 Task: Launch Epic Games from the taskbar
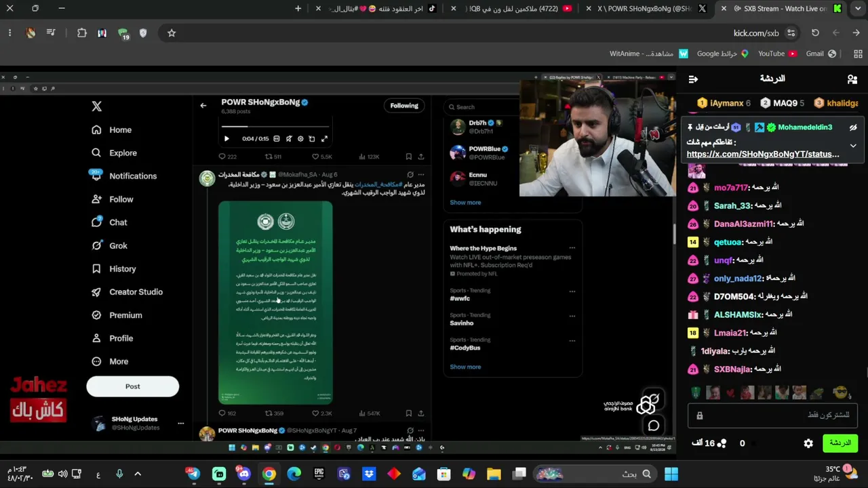tap(319, 474)
